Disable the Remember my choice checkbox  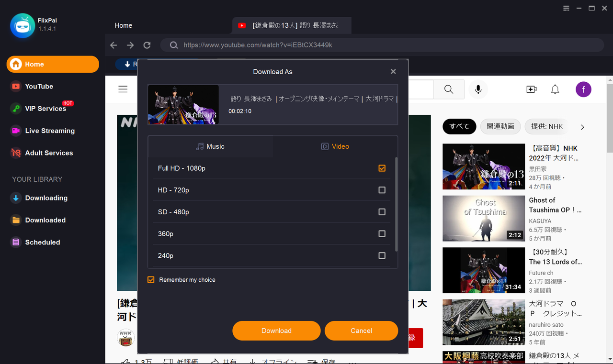pos(151,279)
